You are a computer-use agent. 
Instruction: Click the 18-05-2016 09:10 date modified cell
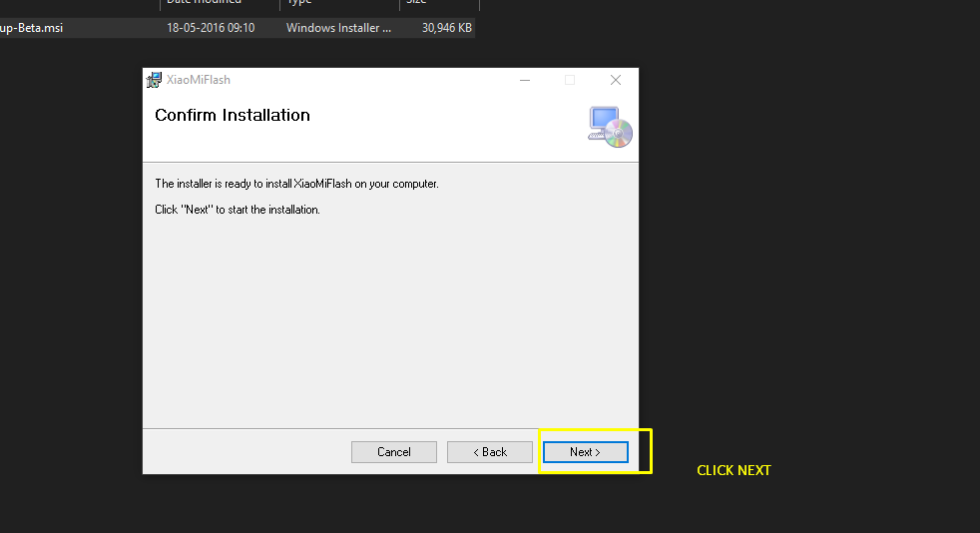211,28
